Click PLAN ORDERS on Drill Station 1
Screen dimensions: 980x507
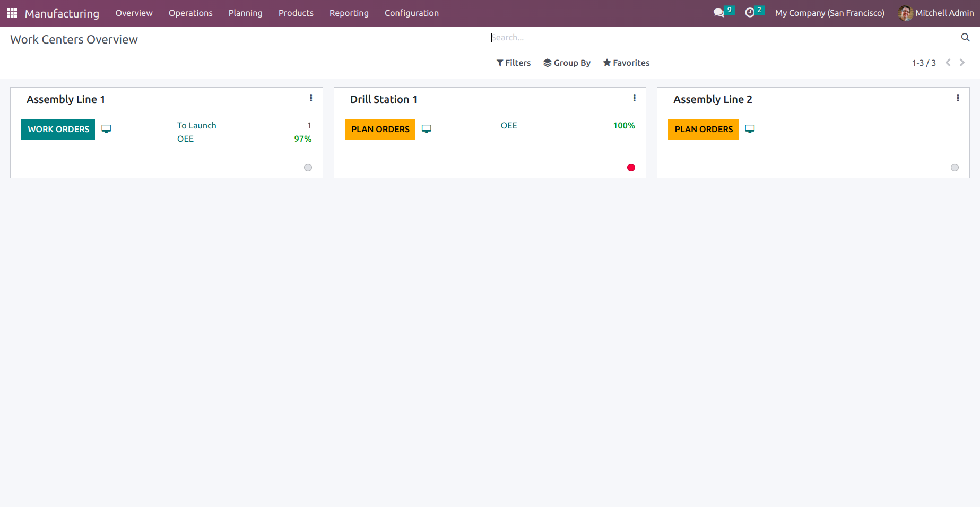click(x=379, y=129)
